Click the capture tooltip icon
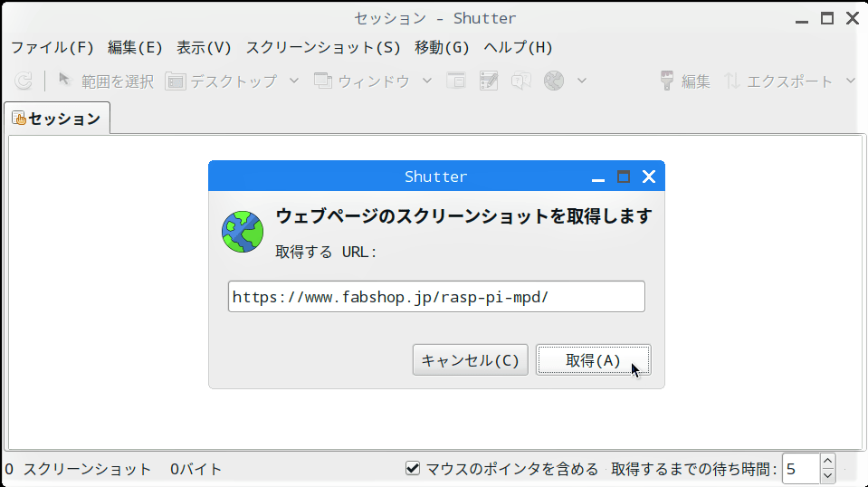868x487 pixels. (521, 81)
